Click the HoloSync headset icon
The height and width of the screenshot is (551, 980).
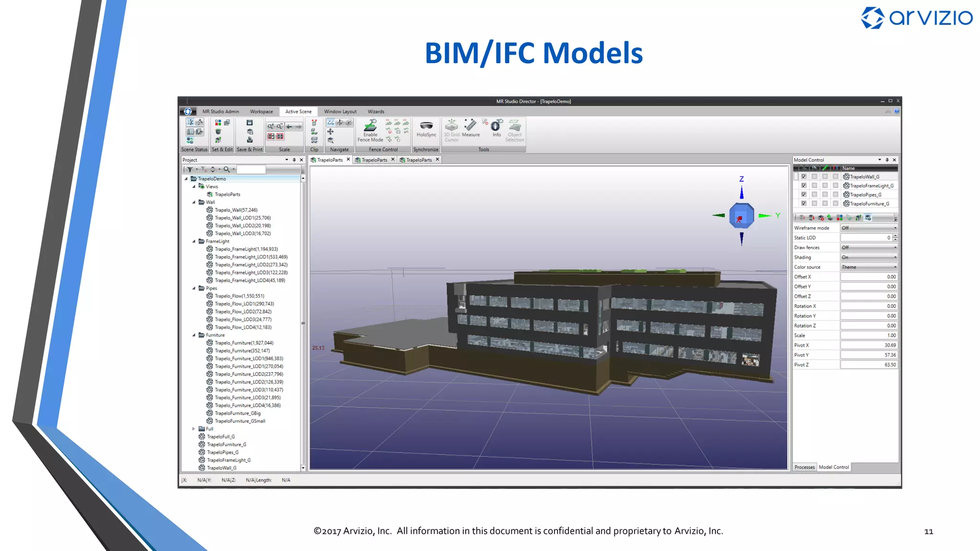(426, 126)
